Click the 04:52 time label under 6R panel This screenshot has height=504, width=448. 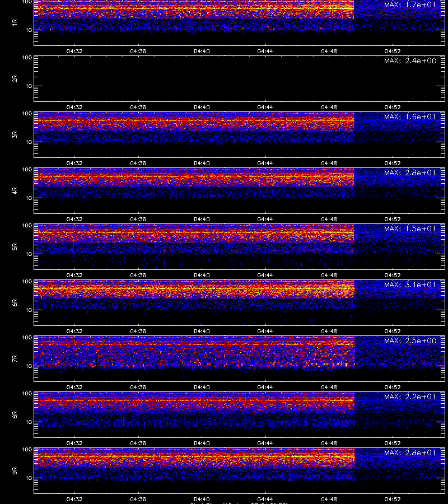(393, 332)
